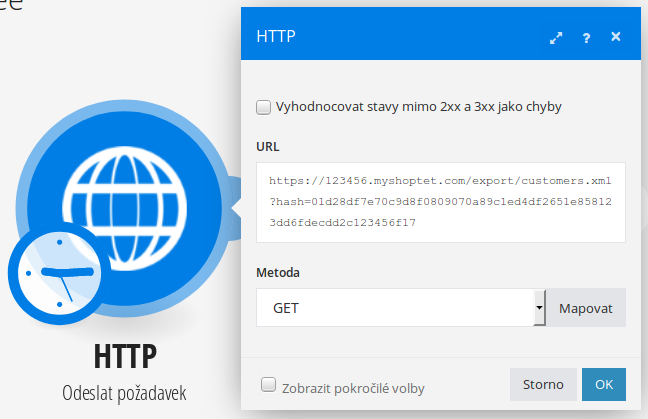Click the Odeslat požadavek module subtitle
This screenshot has height=419, width=648.
pyautogui.click(x=124, y=394)
